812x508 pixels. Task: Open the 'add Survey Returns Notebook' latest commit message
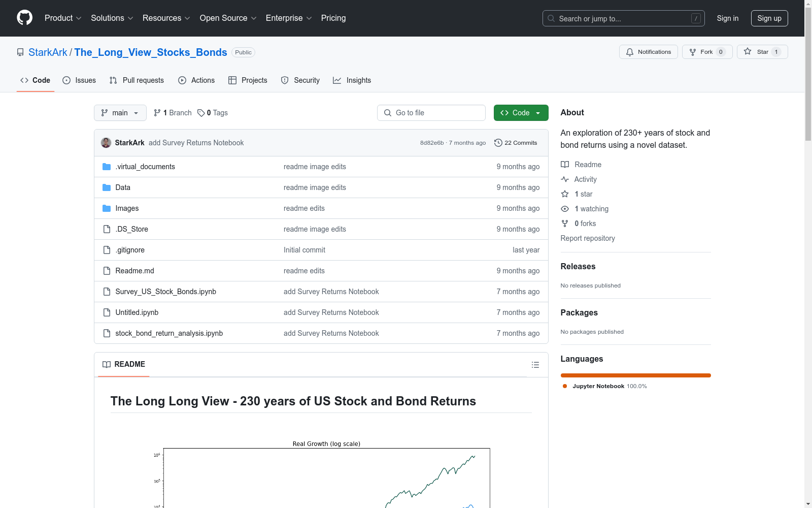pyautogui.click(x=196, y=143)
